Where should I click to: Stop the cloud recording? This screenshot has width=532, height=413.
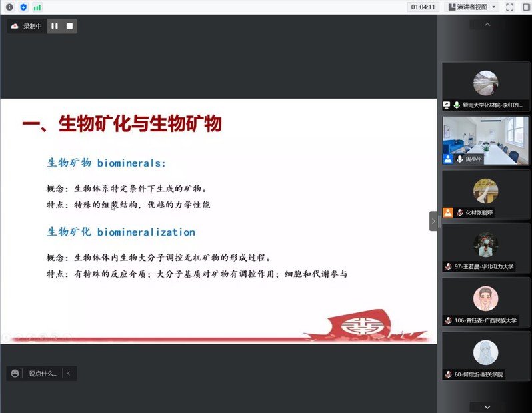tap(69, 26)
